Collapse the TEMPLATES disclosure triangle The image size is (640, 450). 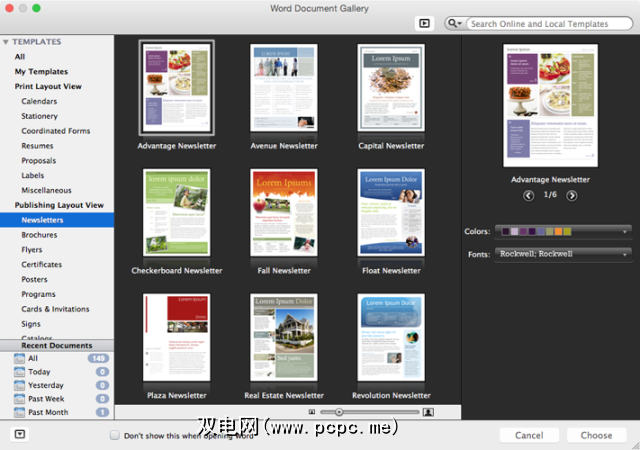pyautogui.click(x=6, y=42)
